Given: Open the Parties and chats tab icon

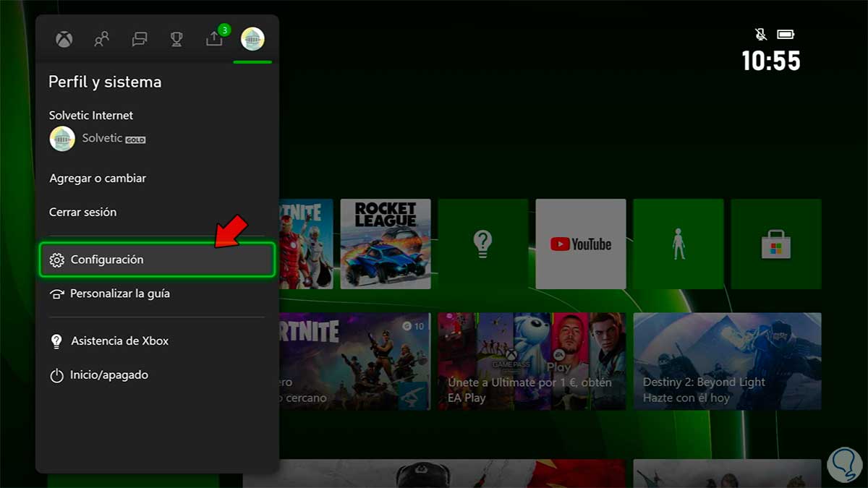Looking at the screenshot, I should click(x=140, y=39).
